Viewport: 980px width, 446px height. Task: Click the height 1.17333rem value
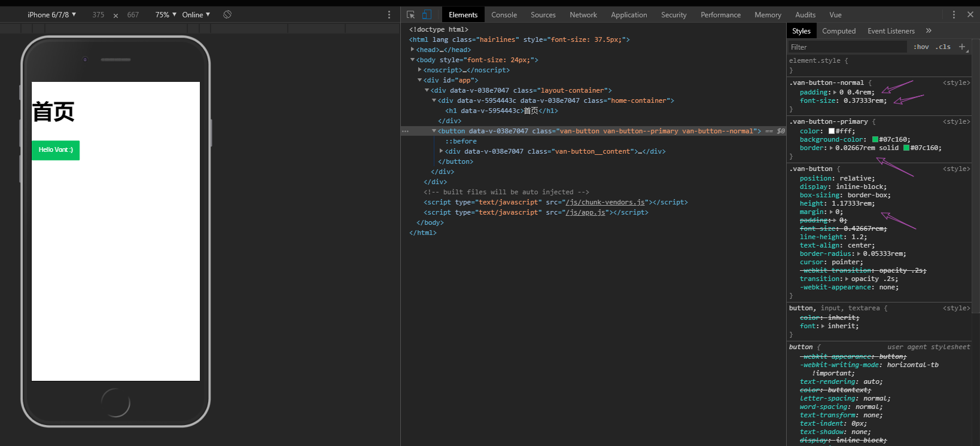(853, 203)
